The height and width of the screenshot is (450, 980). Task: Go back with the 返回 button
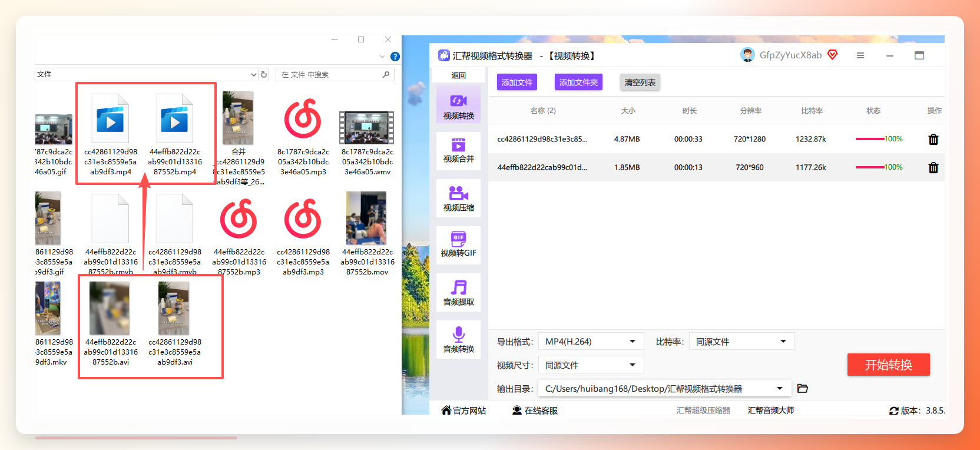459,75
